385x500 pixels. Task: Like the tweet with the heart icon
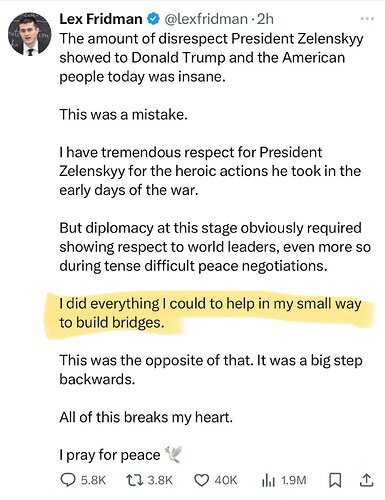click(x=201, y=480)
